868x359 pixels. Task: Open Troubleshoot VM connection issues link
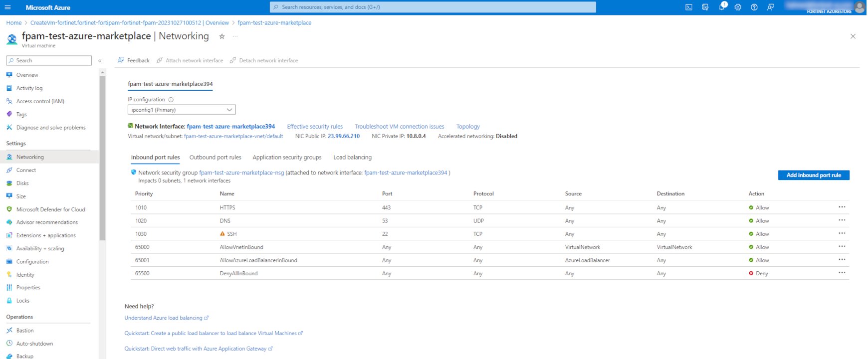[x=400, y=127]
